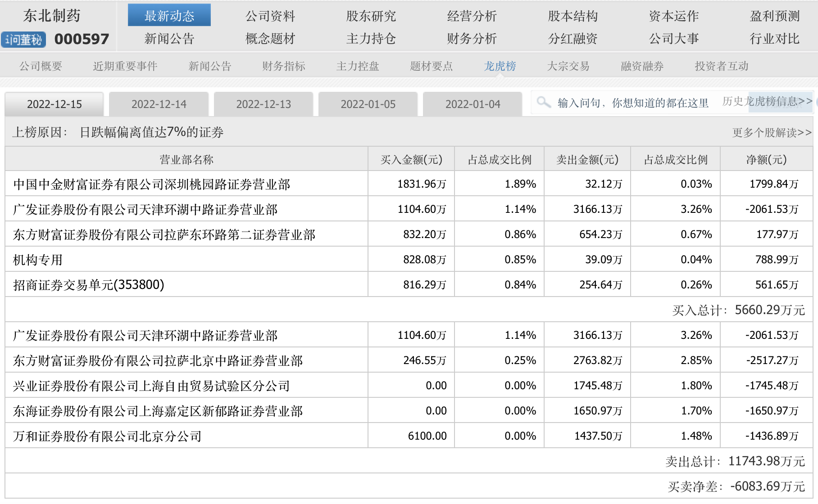818x504 pixels.
Task: Navigate to 财务分析 page
Action: (x=472, y=39)
